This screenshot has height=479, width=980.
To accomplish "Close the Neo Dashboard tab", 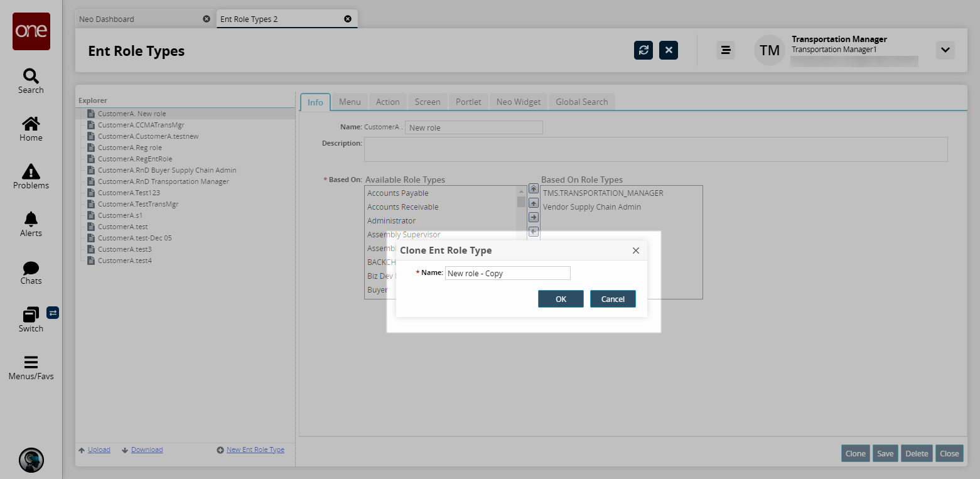I will (x=207, y=19).
